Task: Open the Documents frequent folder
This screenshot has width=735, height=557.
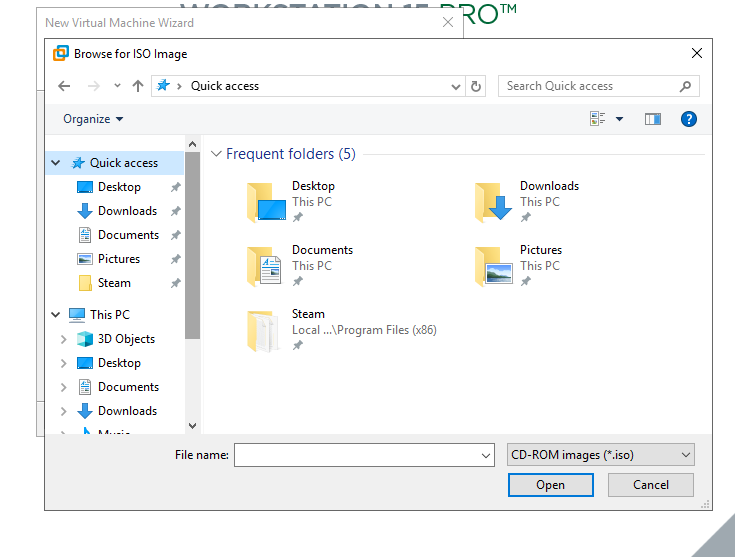Action: pyautogui.click(x=300, y=266)
